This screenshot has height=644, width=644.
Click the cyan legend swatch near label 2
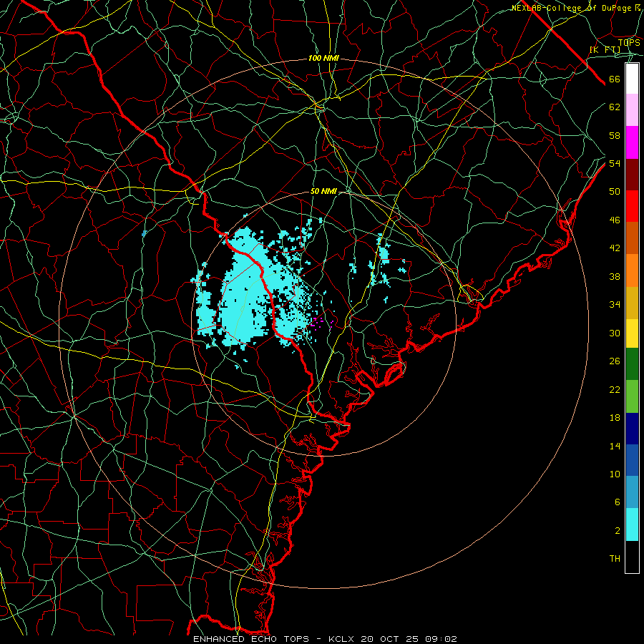[632, 525]
